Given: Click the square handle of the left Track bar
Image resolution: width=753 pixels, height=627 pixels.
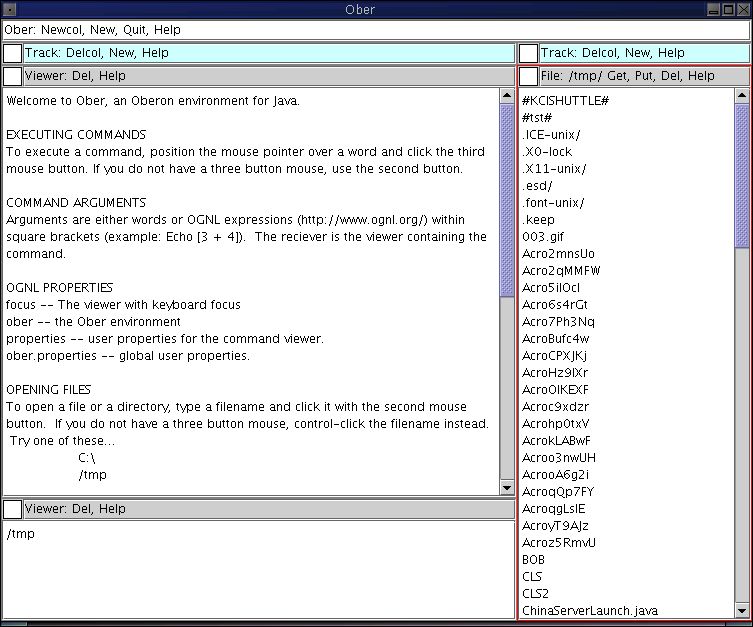Looking at the screenshot, I should point(12,53).
